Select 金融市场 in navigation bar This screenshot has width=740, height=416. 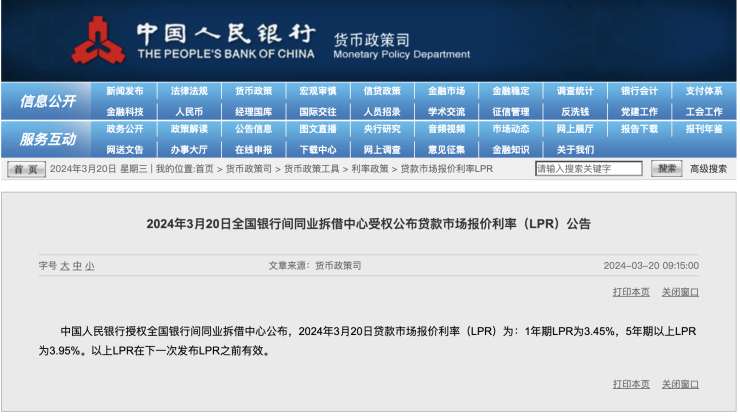(x=446, y=91)
